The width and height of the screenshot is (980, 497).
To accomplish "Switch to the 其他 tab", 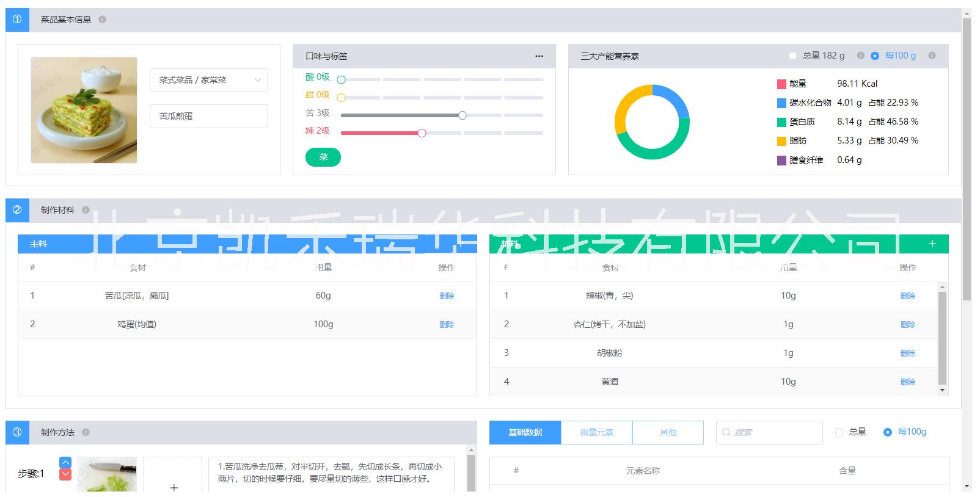I will pos(668,432).
